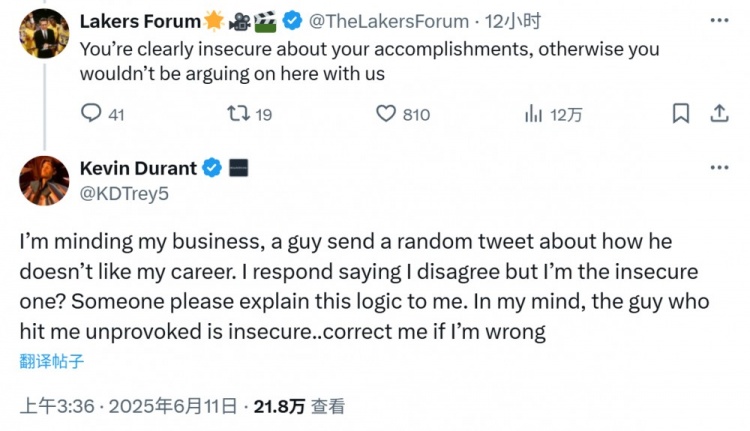The width and height of the screenshot is (750, 431).
Task: Open more options on Kevin Durant tweet
Action: 718,169
